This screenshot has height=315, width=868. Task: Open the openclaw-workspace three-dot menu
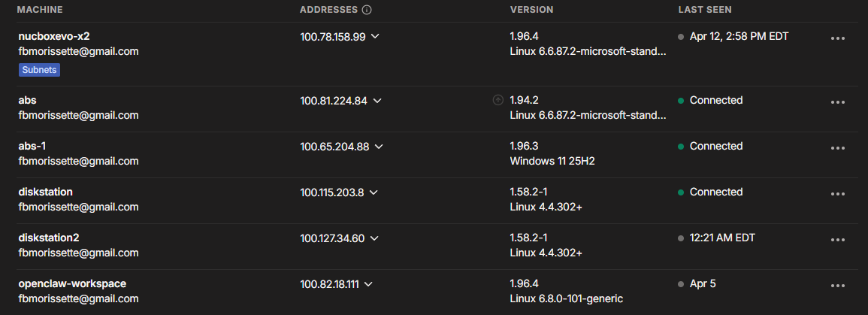[x=838, y=286]
